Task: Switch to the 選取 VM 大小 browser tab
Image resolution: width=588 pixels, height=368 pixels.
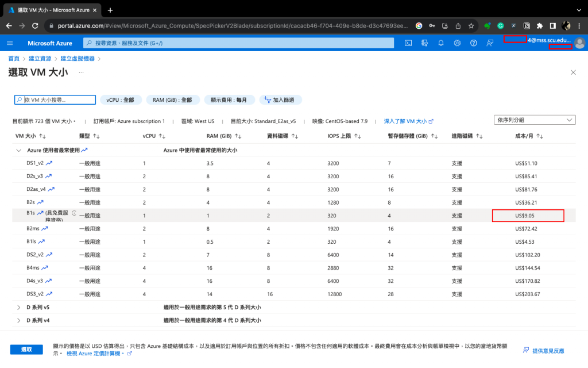Action: coord(52,10)
